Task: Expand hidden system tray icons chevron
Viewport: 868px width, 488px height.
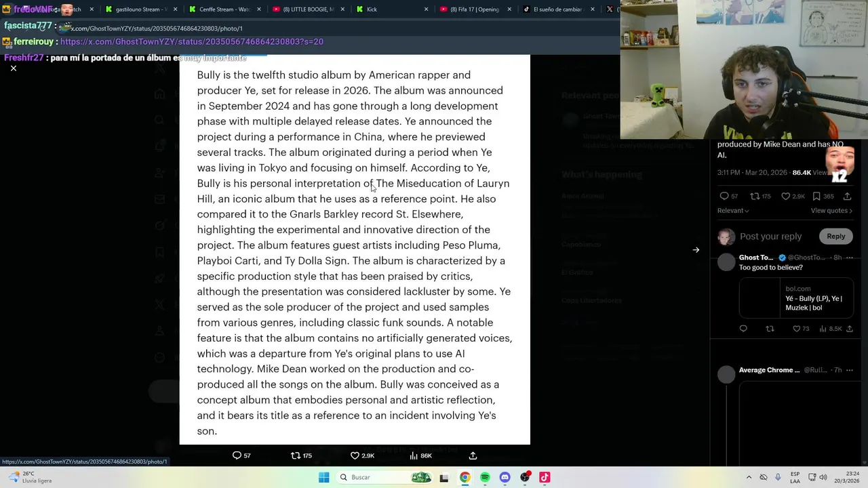Action: tap(749, 477)
